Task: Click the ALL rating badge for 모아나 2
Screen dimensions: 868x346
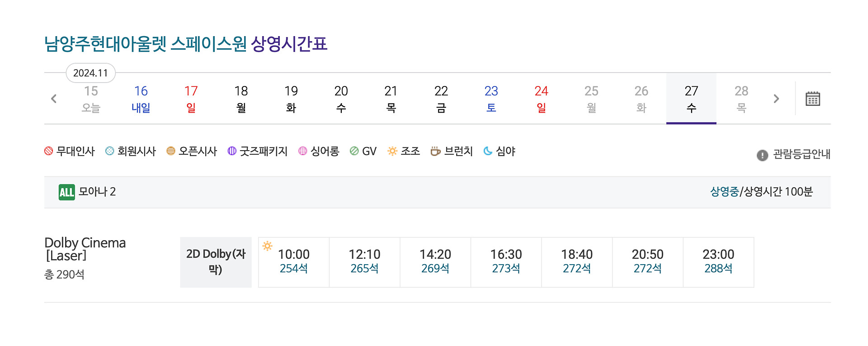Action: (66, 192)
